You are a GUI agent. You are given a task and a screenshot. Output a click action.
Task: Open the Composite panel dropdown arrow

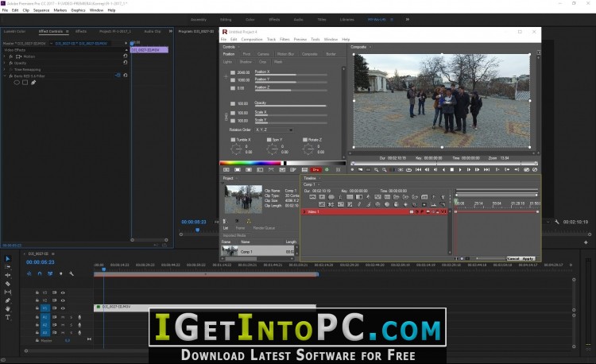pyautogui.click(x=370, y=47)
